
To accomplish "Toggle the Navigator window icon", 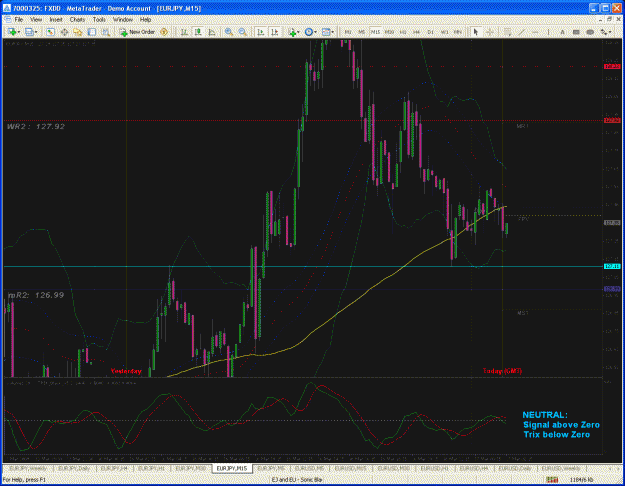I will [x=77, y=32].
